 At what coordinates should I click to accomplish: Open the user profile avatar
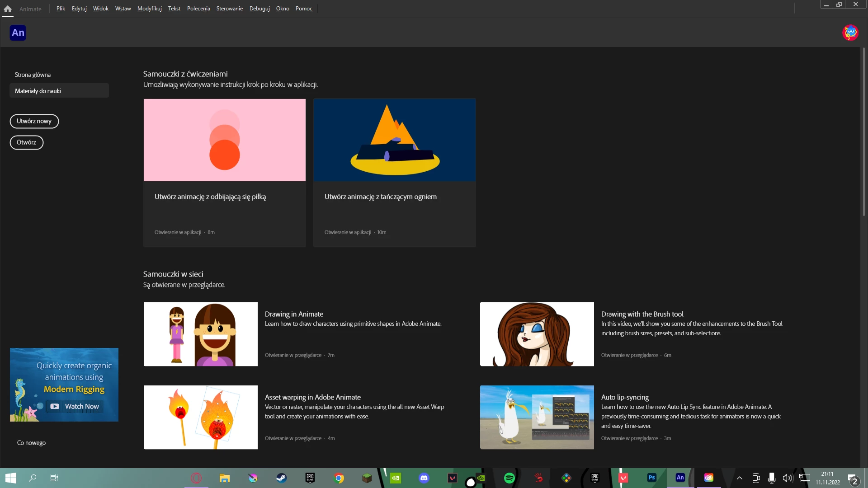point(850,33)
